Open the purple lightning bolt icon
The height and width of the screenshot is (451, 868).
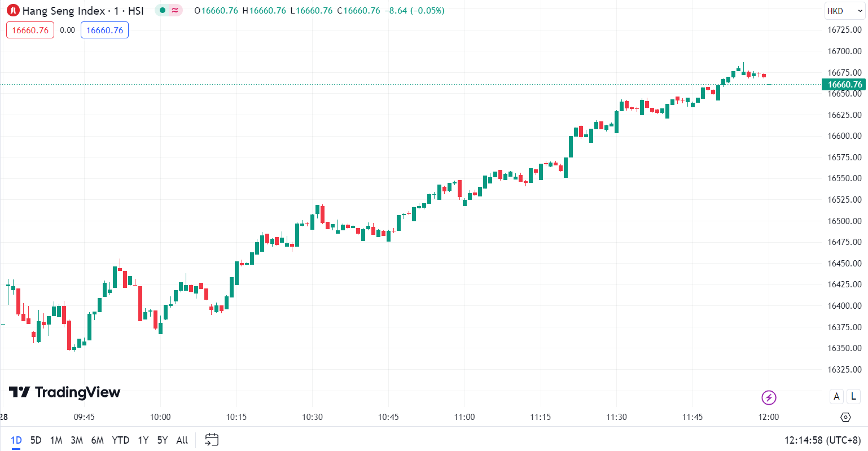point(769,397)
